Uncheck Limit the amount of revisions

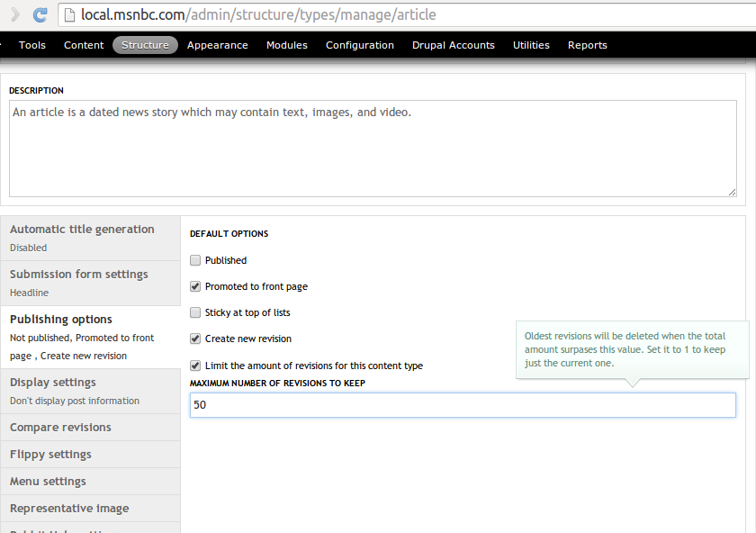tap(195, 366)
